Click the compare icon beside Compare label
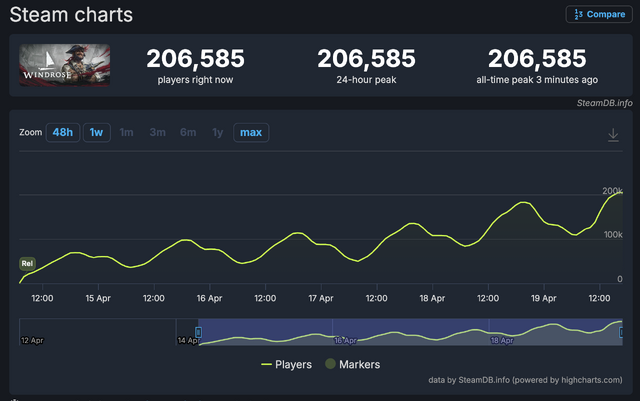 click(x=577, y=14)
